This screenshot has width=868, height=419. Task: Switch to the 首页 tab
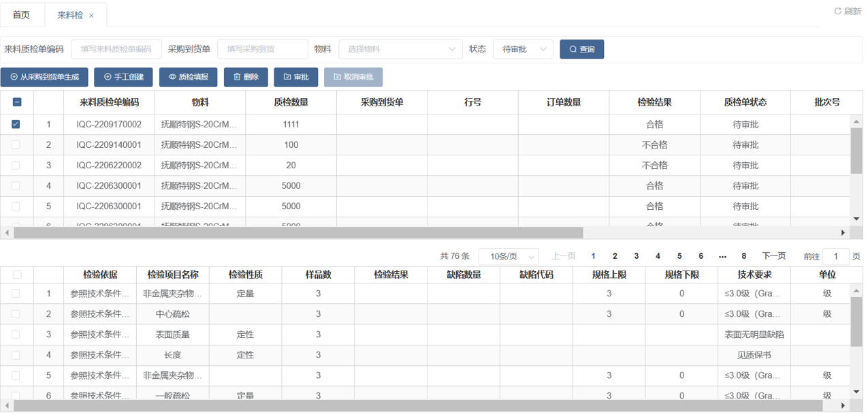click(22, 15)
